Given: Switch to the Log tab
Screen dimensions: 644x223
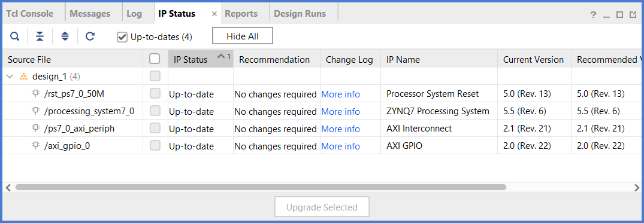Looking at the screenshot, I should click(x=134, y=14).
